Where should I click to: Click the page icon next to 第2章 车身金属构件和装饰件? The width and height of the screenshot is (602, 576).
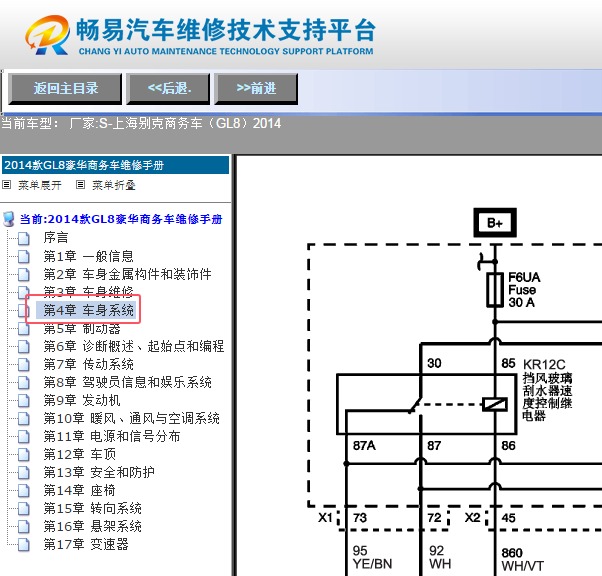tap(24, 275)
